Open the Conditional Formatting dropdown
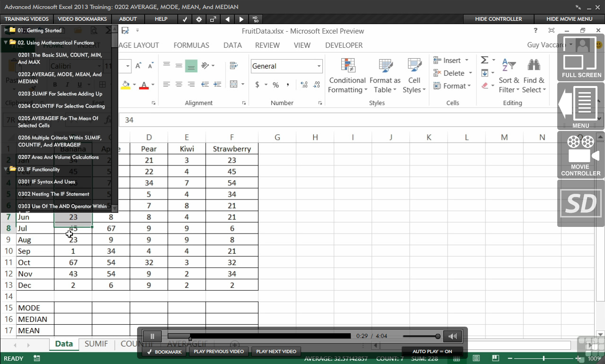 (347, 76)
